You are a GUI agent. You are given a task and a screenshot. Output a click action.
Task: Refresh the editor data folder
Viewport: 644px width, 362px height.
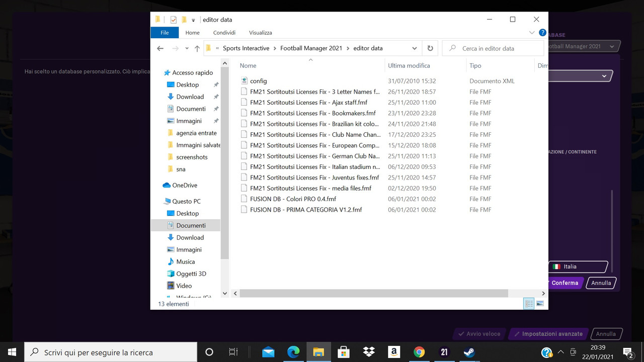point(430,48)
